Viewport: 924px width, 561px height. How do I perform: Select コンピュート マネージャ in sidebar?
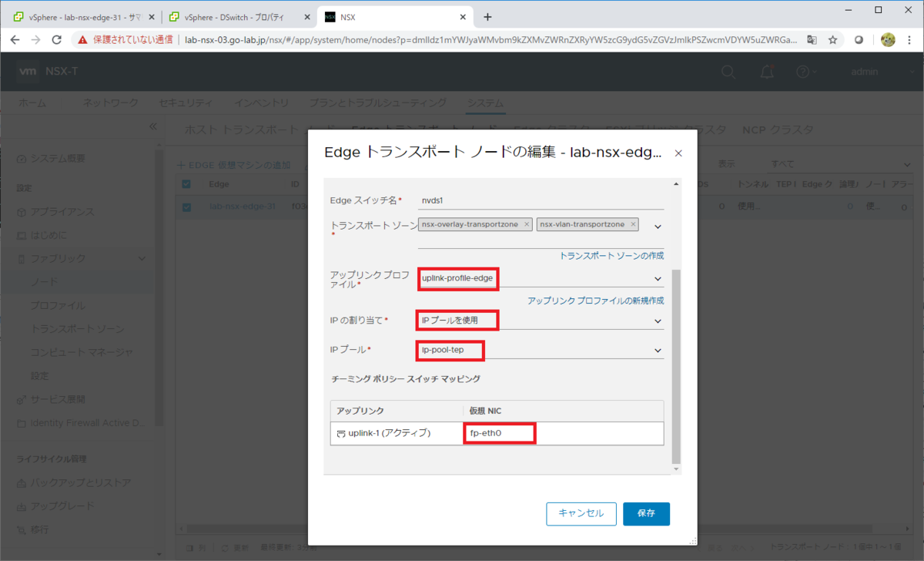82,352
